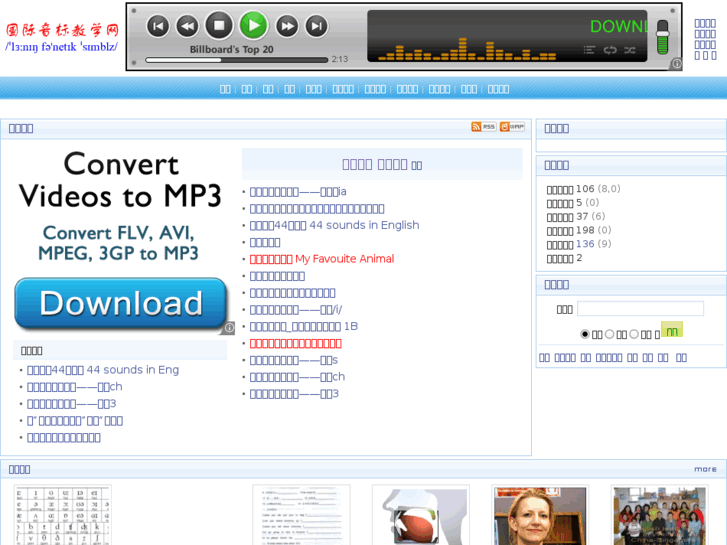This screenshot has width=727, height=545.
Task: Click the info icon beside Download ad
Action: [229, 328]
